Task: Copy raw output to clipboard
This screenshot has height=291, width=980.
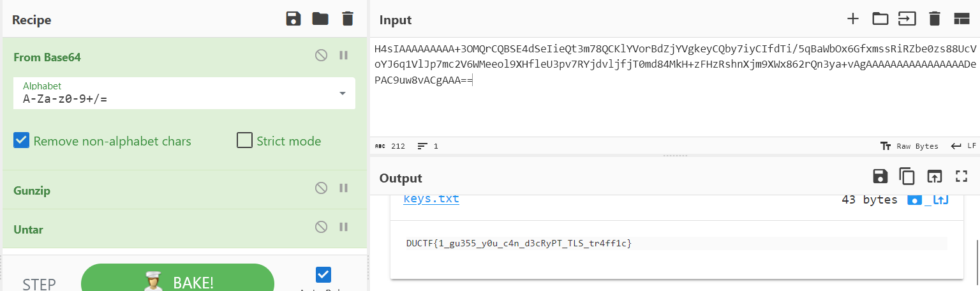Action: 907,177
